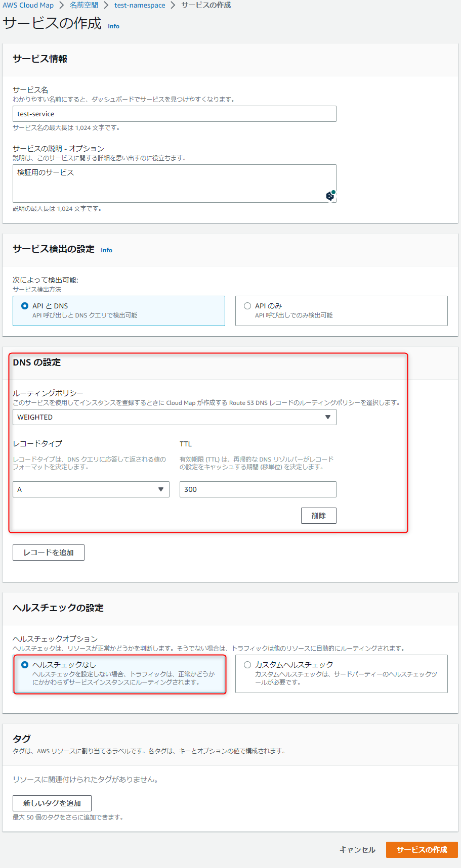The height and width of the screenshot is (868, 461).
Task: Click Info link beside サービス検出の設定
Action: [x=106, y=250]
